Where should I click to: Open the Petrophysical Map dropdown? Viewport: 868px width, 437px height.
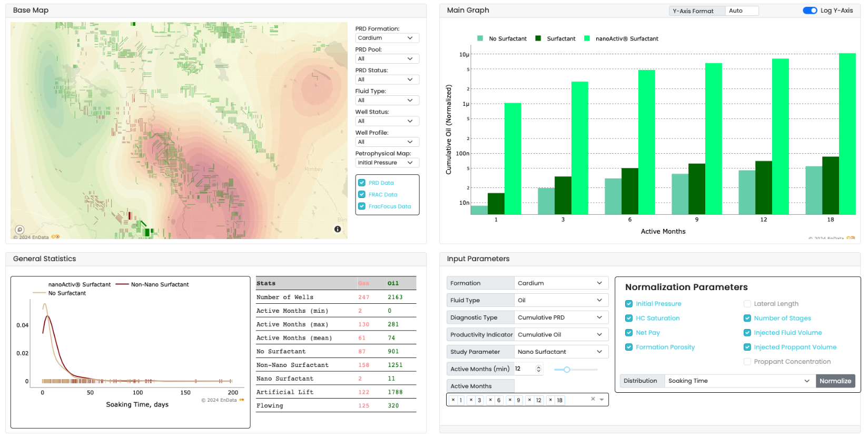coord(387,163)
